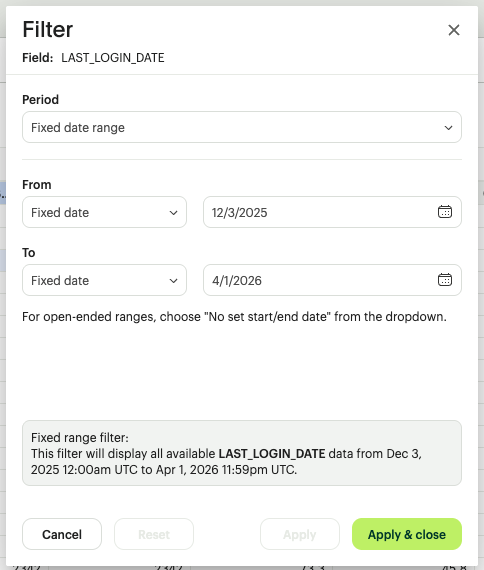Screen dimensions: 484x570
Task: Click the LAST_LOGIN_DATE field name in the header
Action: (113, 58)
